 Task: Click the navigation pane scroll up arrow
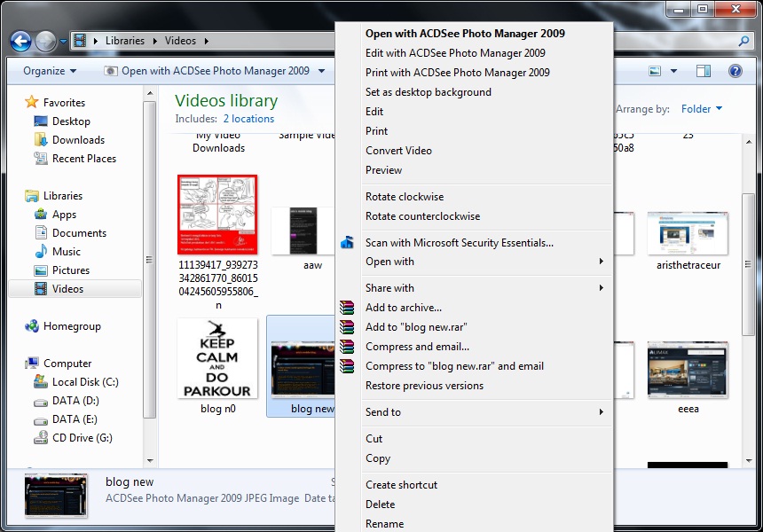[150, 93]
